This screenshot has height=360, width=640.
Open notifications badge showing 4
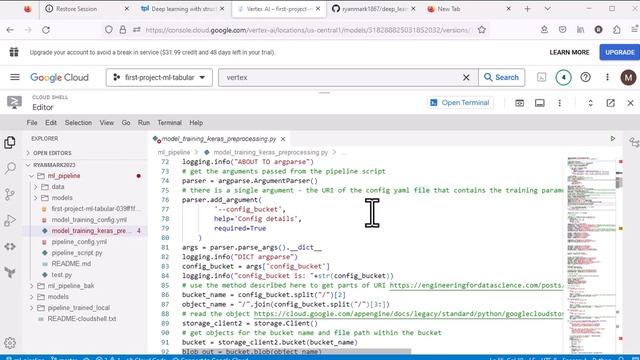coord(563,77)
